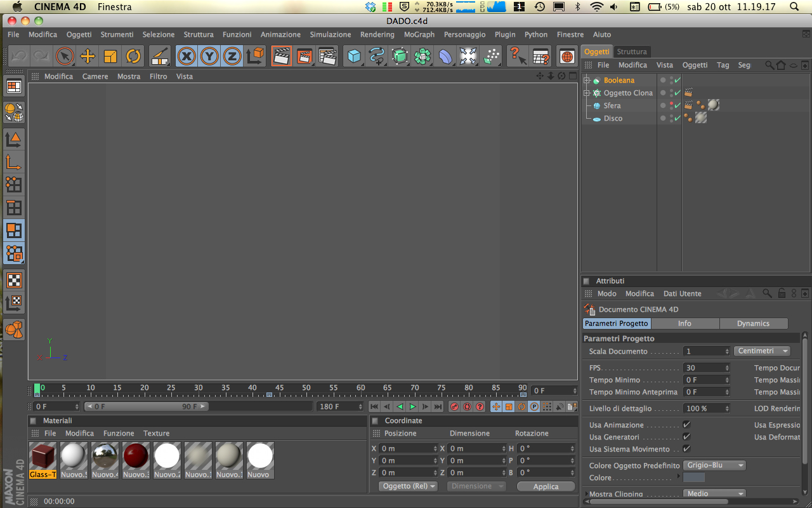Image resolution: width=812 pixels, height=508 pixels.
Task: Click the checkerboard texture mode icon
Action: [x=14, y=280]
